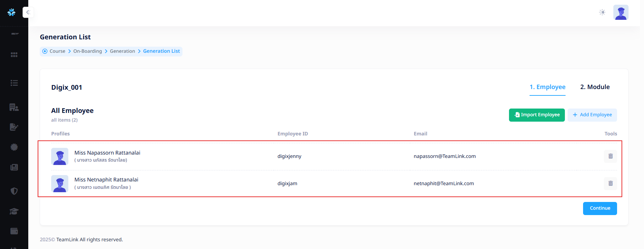Open the building and user sidebar icon
Image resolution: width=644 pixels, height=249 pixels.
tap(14, 107)
